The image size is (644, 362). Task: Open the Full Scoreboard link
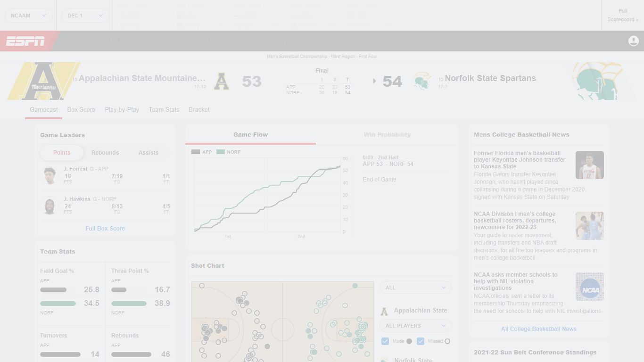[x=623, y=15]
